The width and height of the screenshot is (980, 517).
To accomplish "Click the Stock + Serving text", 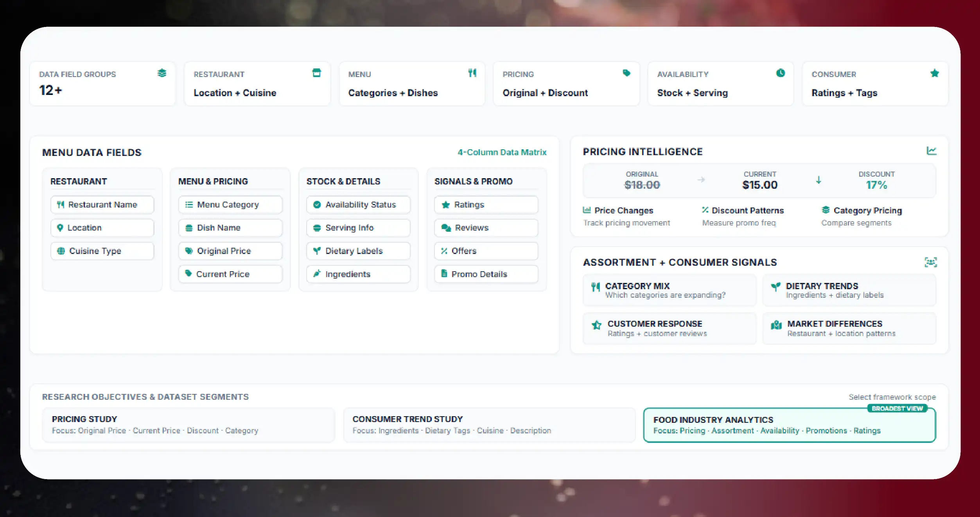I will tap(693, 93).
